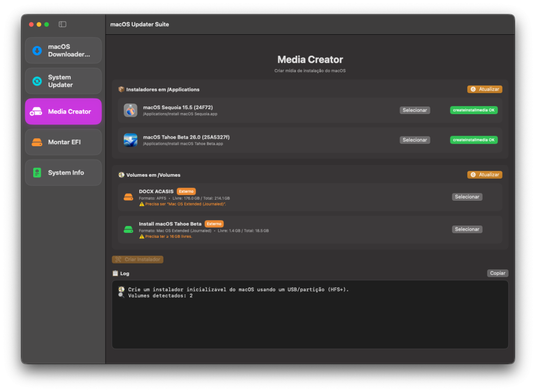Click the createinstallmedia OK badge for Tahoe Beta

click(x=474, y=140)
